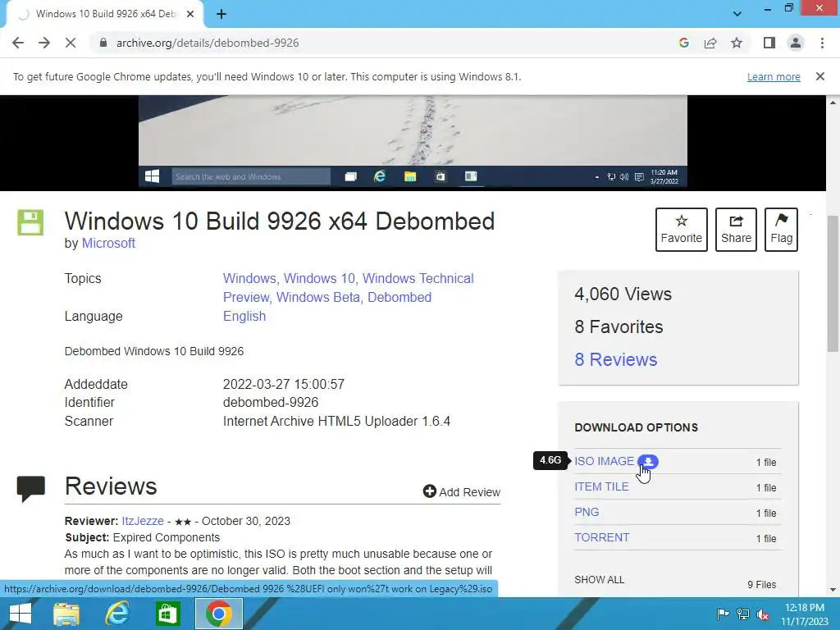Open the Windows Beta topic link
Image resolution: width=840 pixels, height=630 pixels.
click(x=318, y=297)
